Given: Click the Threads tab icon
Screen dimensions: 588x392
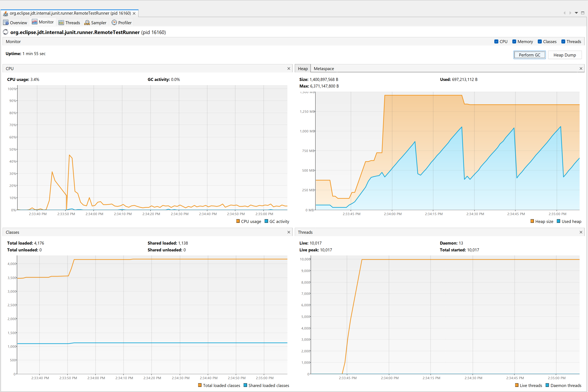Looking at the screenshot, I should (x=61, y=22).
